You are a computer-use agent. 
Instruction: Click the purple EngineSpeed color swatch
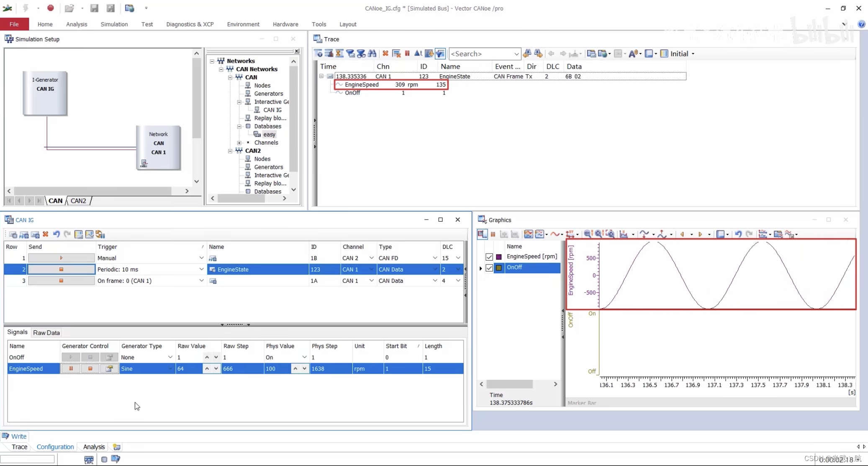pos(499,256)
